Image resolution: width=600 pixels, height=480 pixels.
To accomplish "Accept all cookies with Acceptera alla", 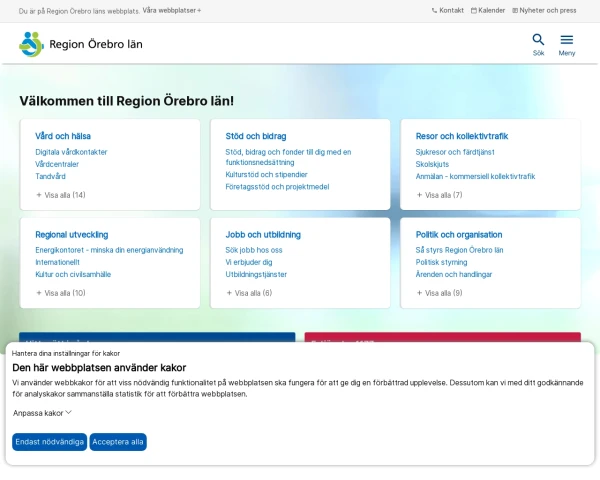I will (118, 441).
